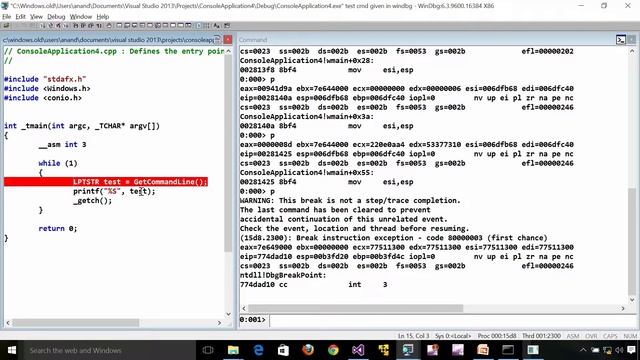The image size is (640, 360).
Task: Open File Explorer from the taskbar
Action: coord(233,350)
